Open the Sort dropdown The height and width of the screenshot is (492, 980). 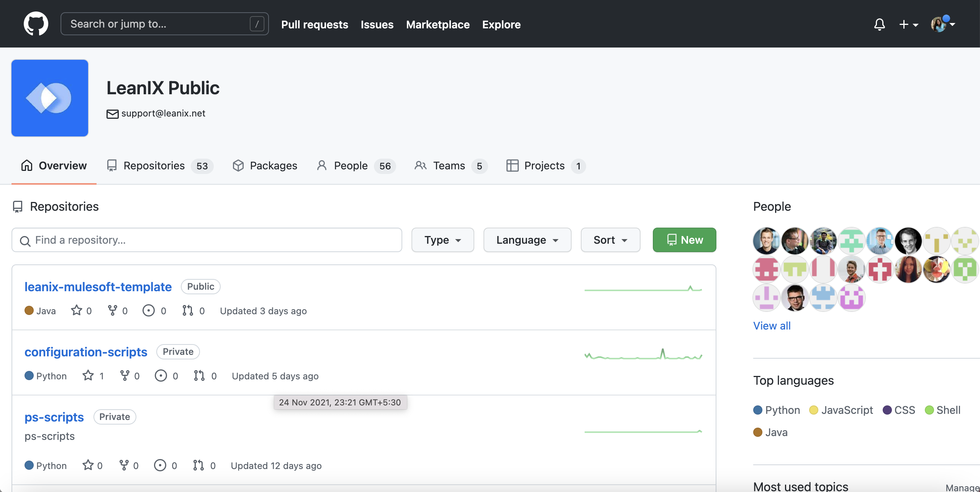[610, 240]
